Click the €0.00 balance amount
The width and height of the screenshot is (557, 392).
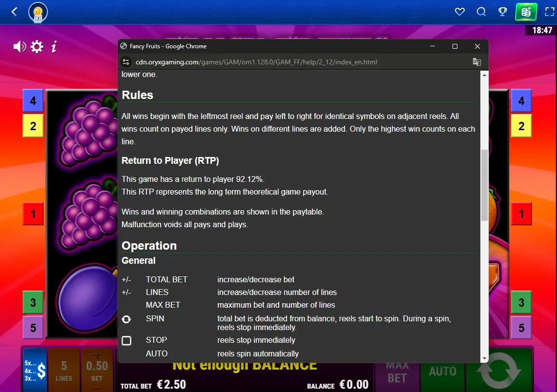coord(354,385)
